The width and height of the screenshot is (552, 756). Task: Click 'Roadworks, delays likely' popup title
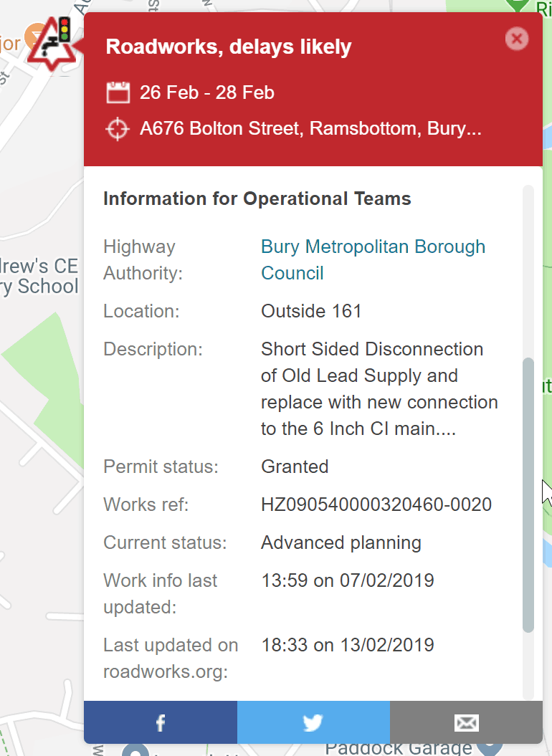pos(229,47)
